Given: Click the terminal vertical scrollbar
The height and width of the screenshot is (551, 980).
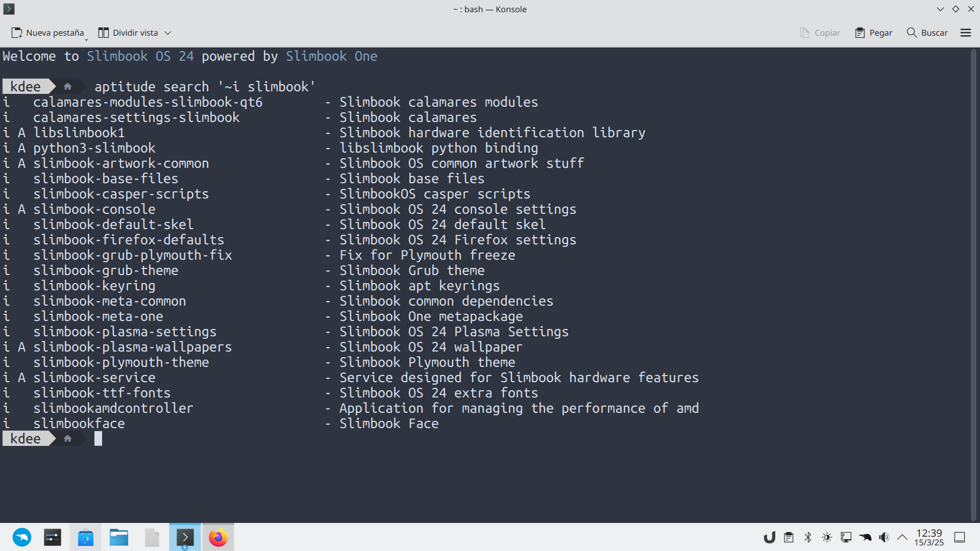Looking at the screenshot, I should (x=973, y=285).
